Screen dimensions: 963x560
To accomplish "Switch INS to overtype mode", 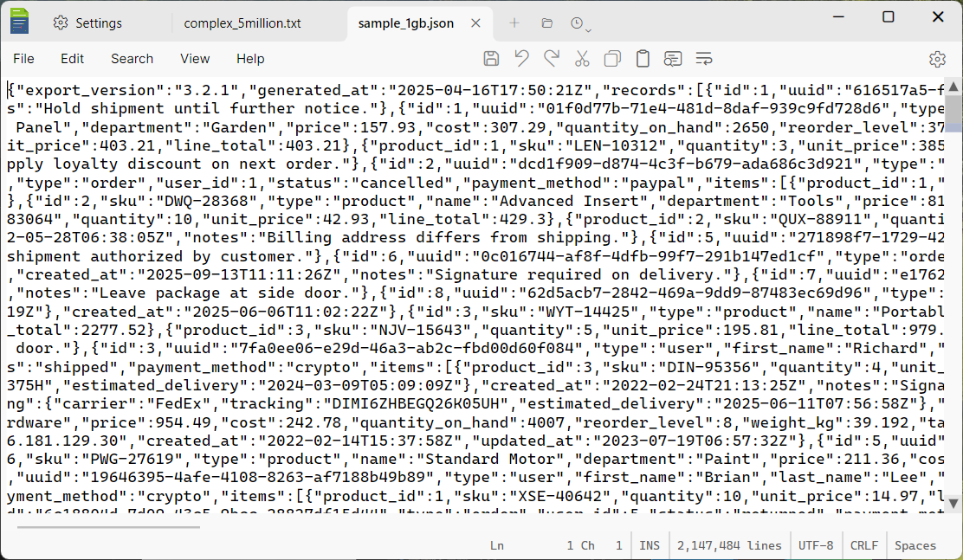I will (x=650, y=545).
